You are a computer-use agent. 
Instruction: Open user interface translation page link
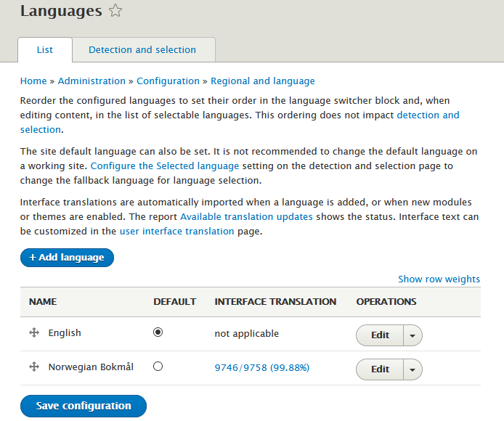176,231
